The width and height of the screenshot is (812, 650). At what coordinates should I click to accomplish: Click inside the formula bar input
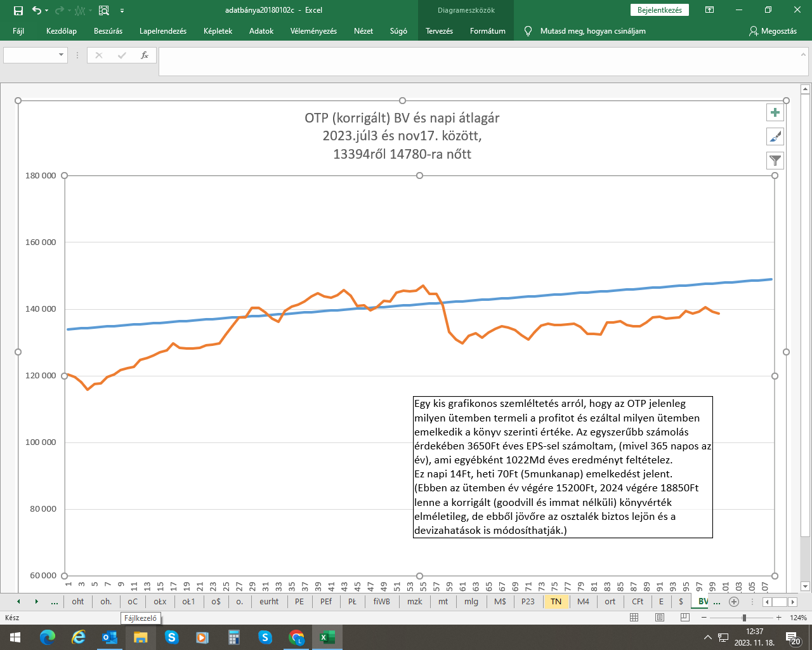click(x=479, y=62)
